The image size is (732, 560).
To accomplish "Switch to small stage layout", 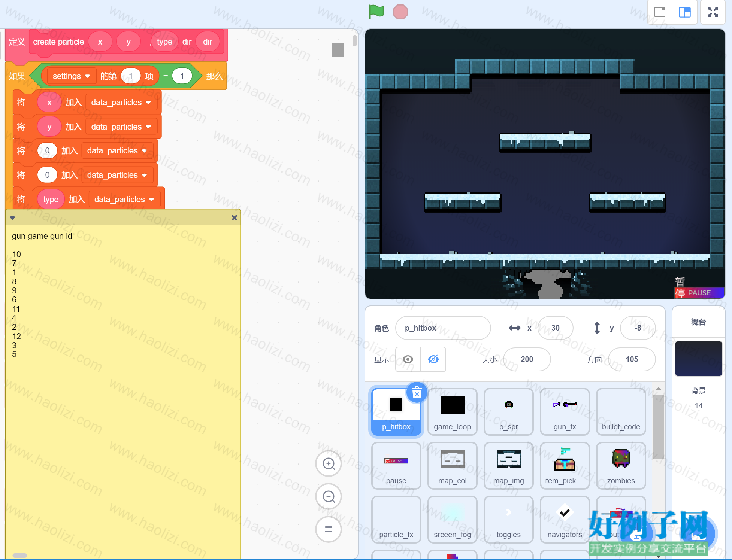I will pyautogui.click(x=660, y=12).
